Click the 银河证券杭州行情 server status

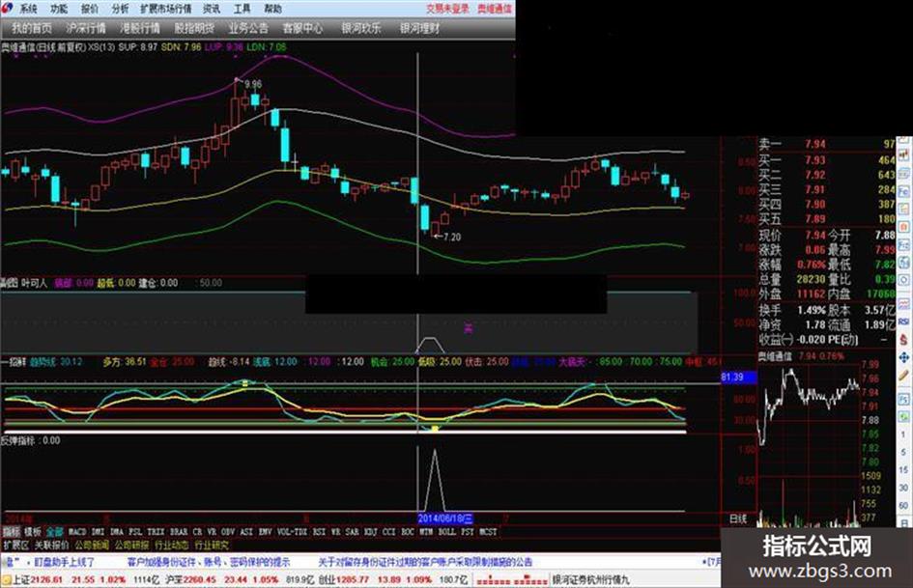590,580
